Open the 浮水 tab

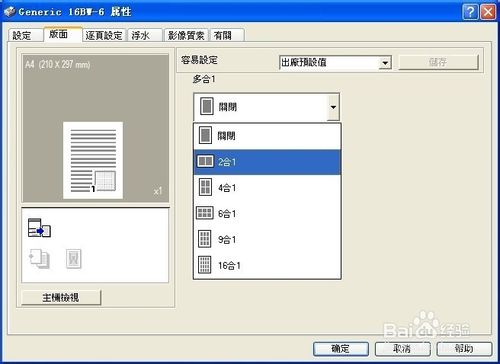tap(145, 35)
